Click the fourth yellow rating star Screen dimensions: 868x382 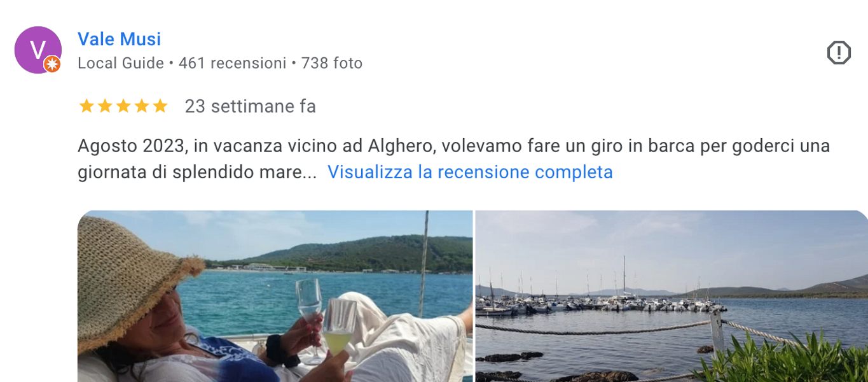pos(141,106)
